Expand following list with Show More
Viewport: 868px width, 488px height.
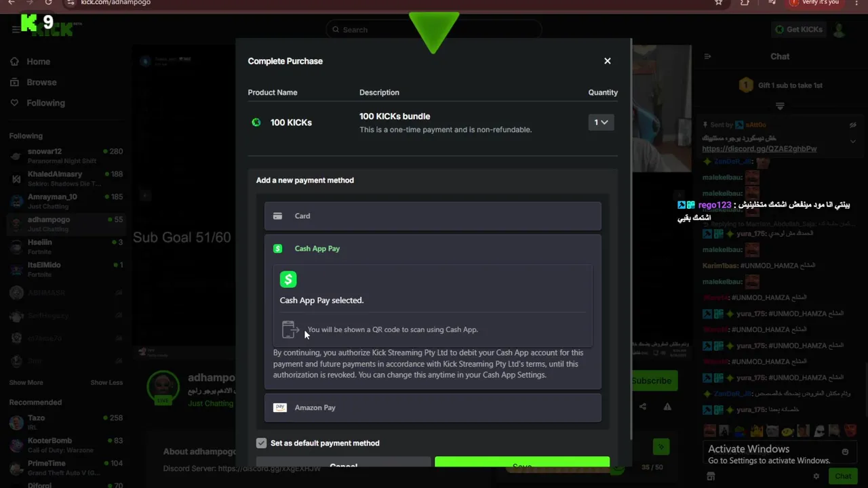pos(26,382)
